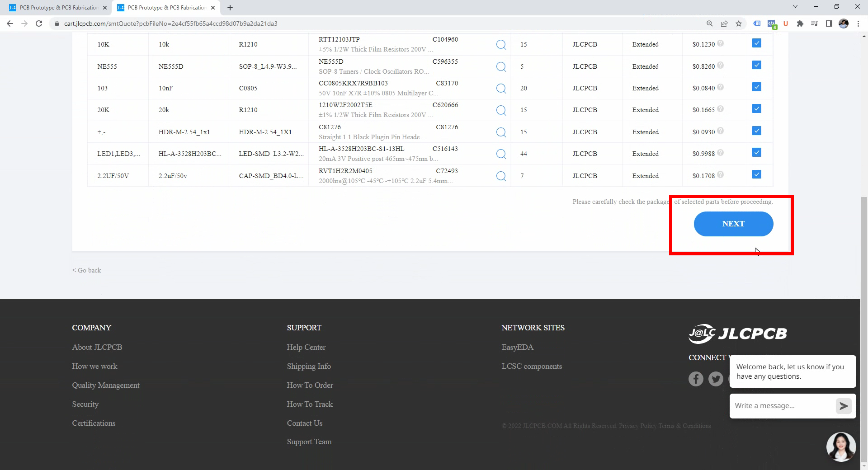Screen dimensions: 868x470
Task: Select the search icon for the HL-A-3528H203BC LED
Action: pos(501,154)
